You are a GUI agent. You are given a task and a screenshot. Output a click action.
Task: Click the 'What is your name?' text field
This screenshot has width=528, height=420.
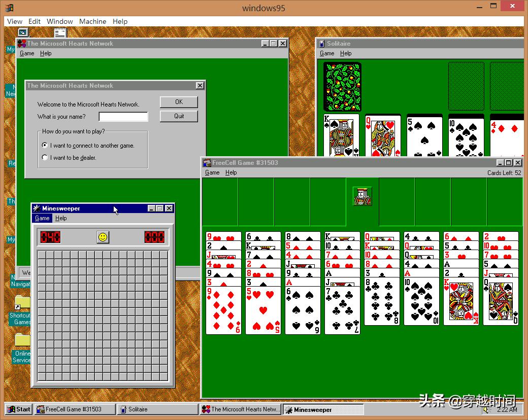[x=123, y=117]
